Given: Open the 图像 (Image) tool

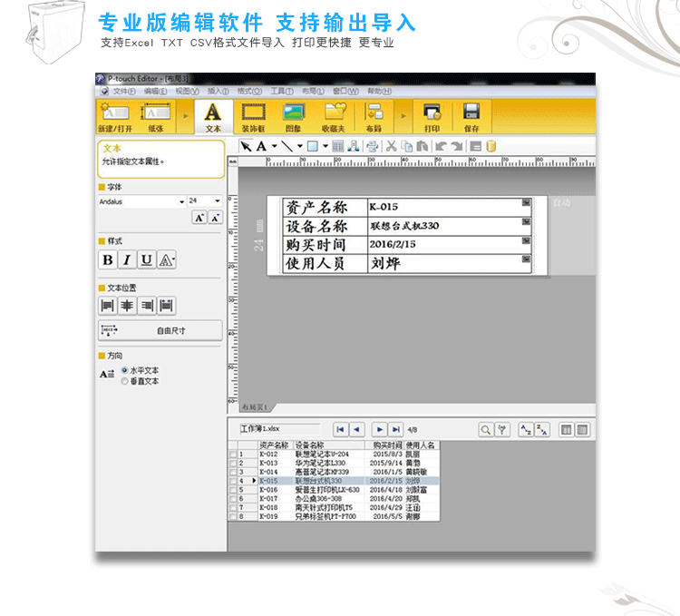Looking at the screenshot, I should (x=293, y=117).
